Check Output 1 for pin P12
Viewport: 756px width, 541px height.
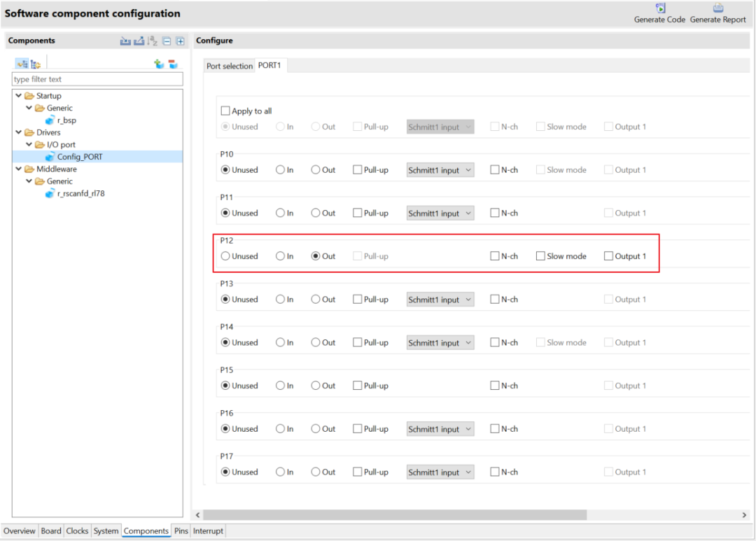tap(608, 256)
